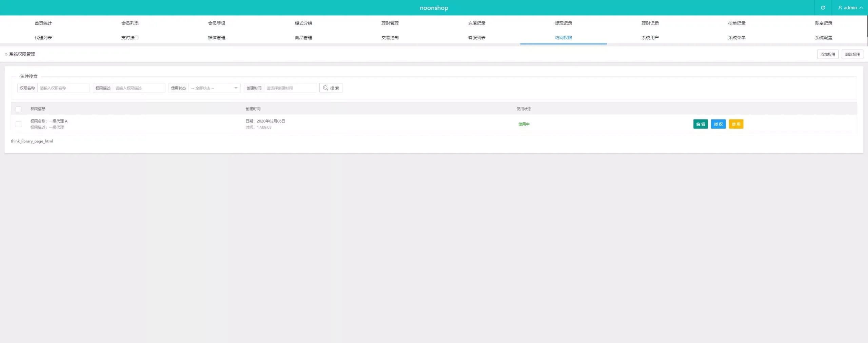Viewport: 868px width, 343px height.
Task: Click the 使用状态 column header
Action: [x=524, y=109]
